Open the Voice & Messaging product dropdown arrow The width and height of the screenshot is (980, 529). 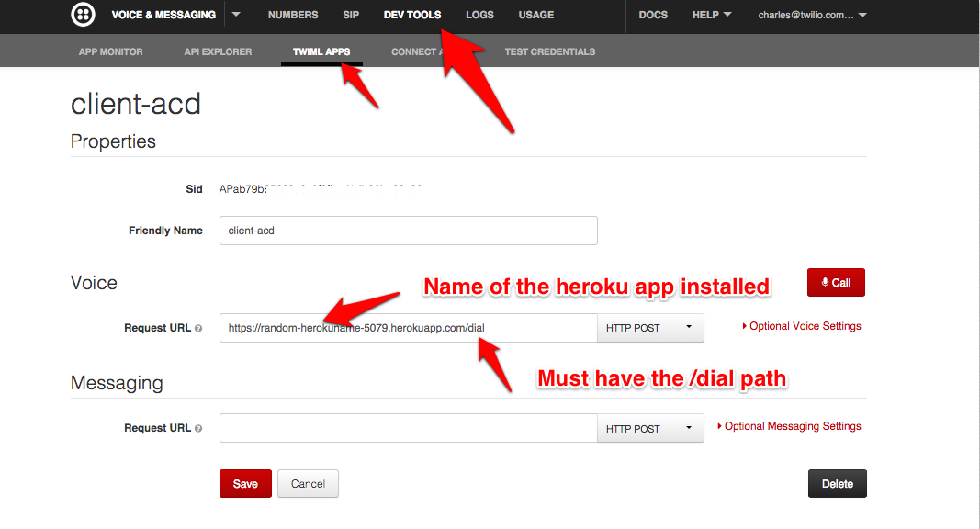pos(235,15)
